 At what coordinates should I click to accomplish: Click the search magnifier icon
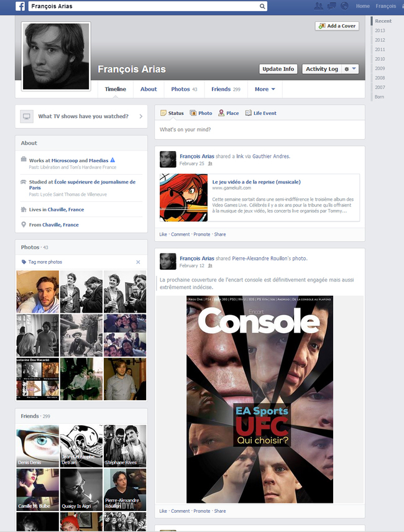(x=262, y=6)
